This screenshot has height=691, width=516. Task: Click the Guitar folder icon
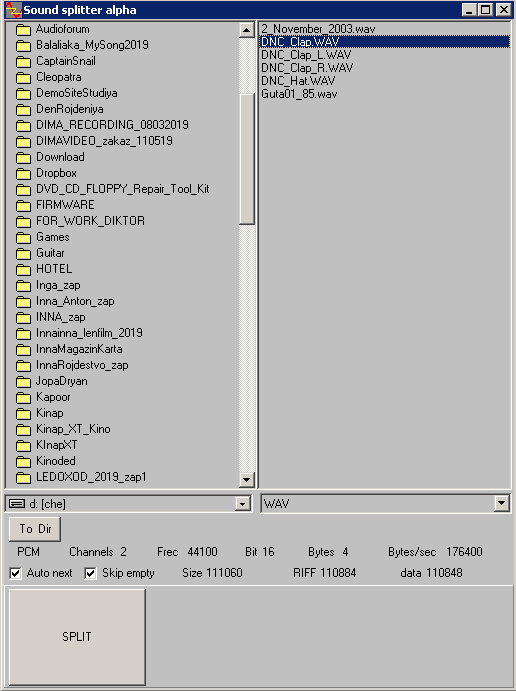point(23,253)
